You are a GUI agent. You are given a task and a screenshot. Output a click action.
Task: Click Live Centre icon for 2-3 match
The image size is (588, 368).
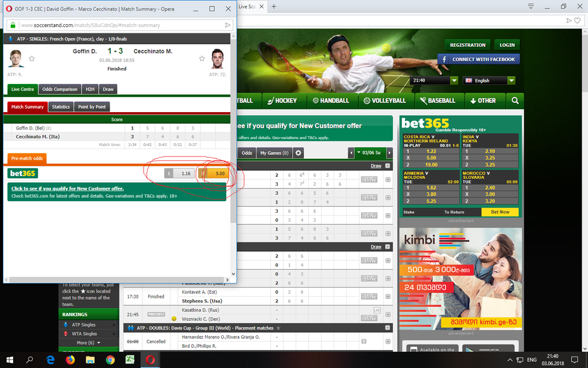click(x=369, y=179)
